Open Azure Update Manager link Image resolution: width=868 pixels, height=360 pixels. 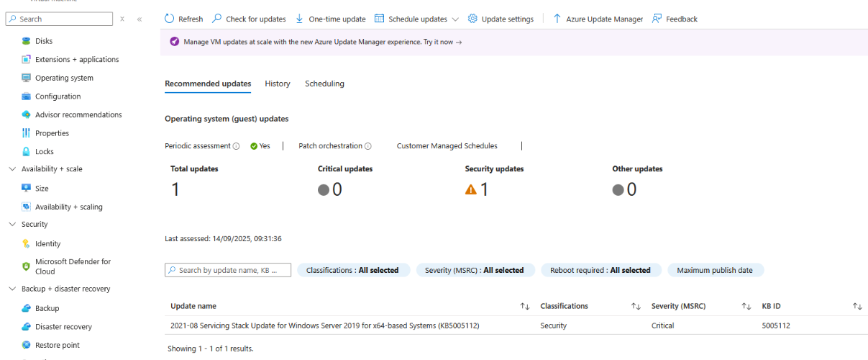click(x=597, y=19)
